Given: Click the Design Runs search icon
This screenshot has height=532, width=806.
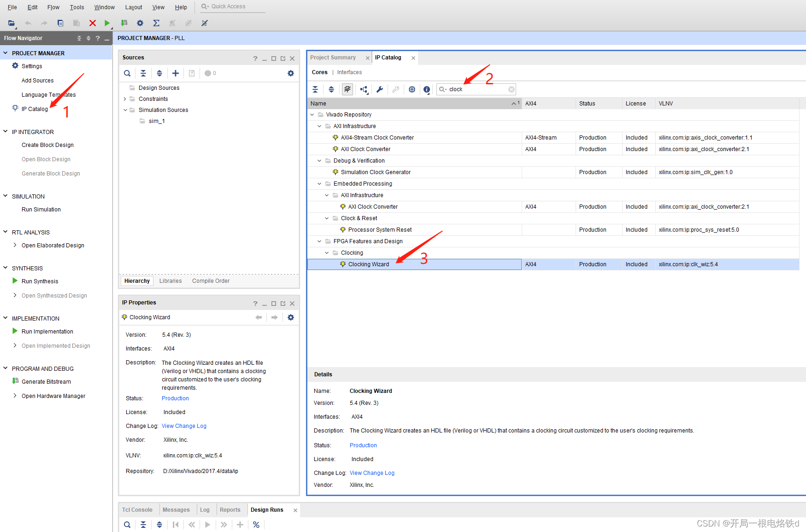Looking at the screenshot, I should (127, 525).
